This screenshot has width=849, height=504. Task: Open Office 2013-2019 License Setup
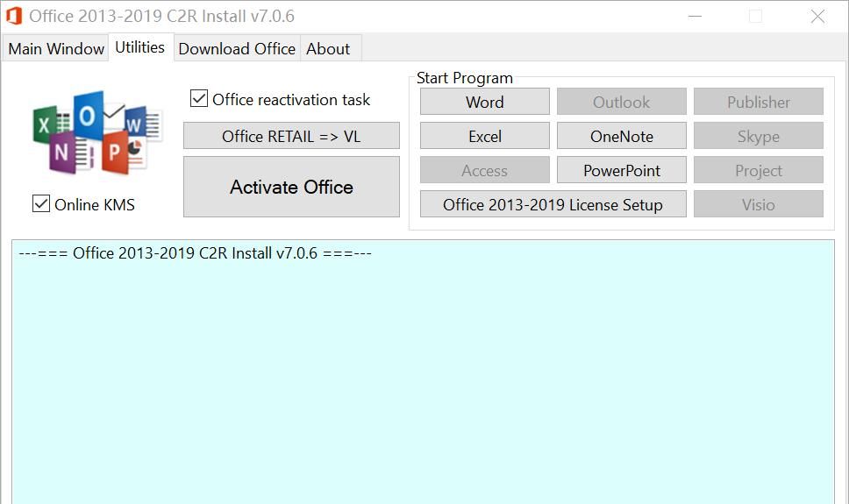[553, 204]
